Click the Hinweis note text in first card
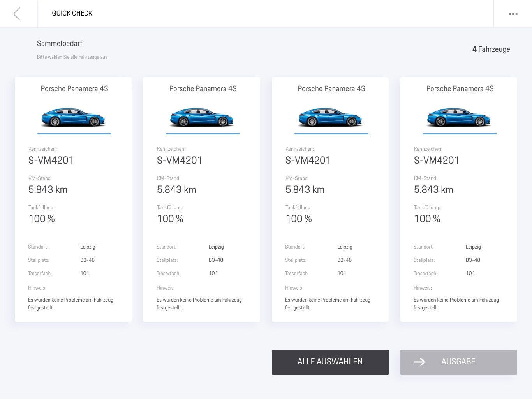Image resolution: width=532 pixels, height=399 pixels. coord(70,304)
